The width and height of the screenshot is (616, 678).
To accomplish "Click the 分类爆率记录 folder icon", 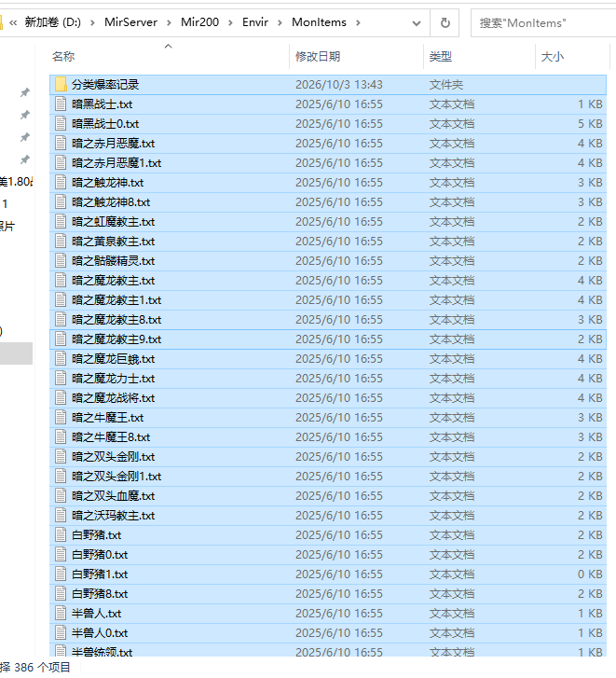I will point(61,84).
